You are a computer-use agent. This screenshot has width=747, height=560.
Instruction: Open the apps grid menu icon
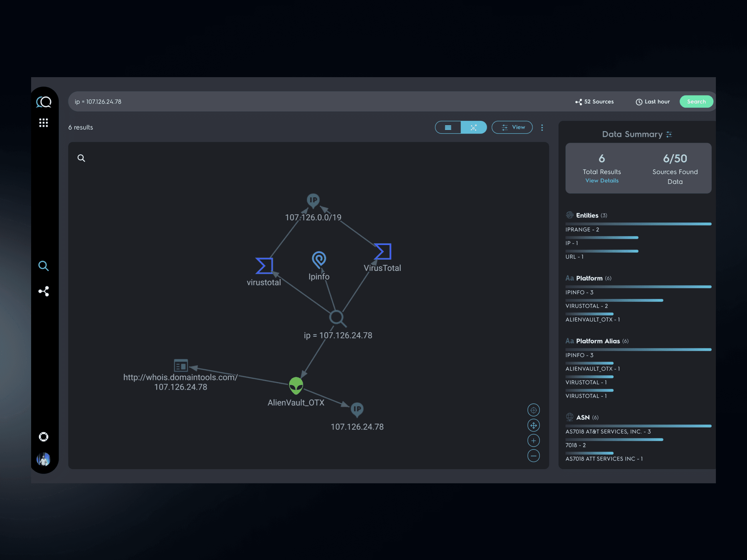44,123
